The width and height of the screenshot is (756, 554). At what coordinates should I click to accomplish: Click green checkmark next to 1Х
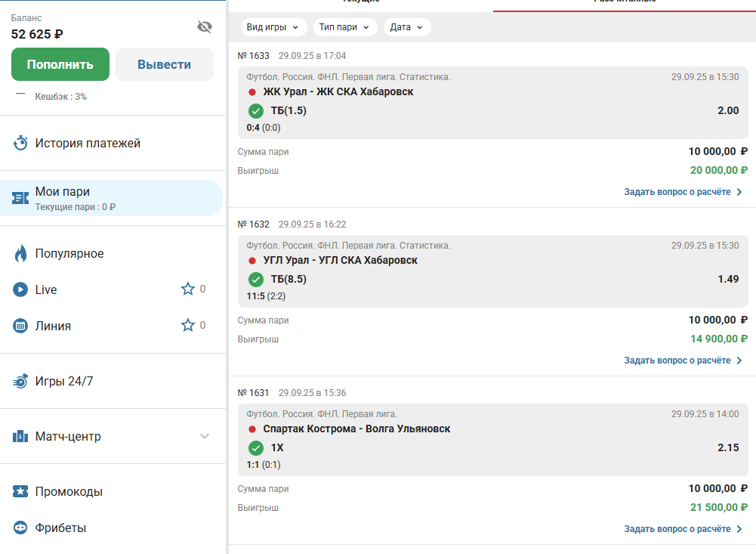[255, 448]
